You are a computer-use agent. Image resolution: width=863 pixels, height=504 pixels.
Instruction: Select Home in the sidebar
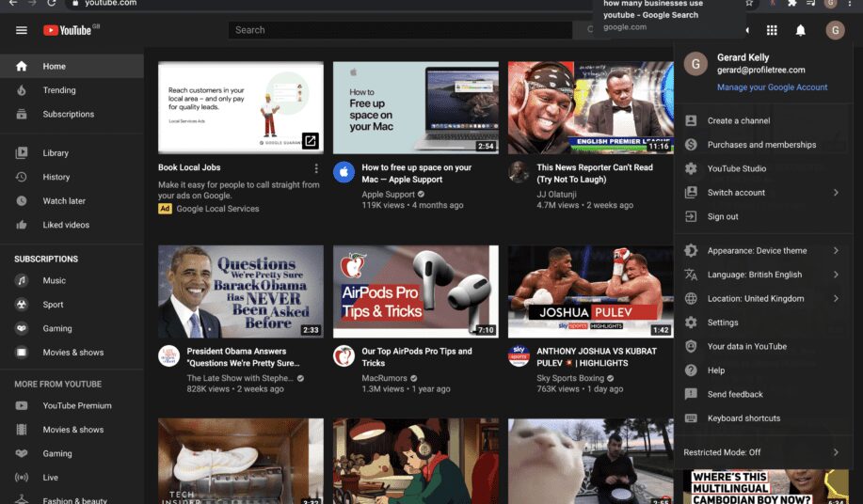pyautogui.click(x=72, y=66)
